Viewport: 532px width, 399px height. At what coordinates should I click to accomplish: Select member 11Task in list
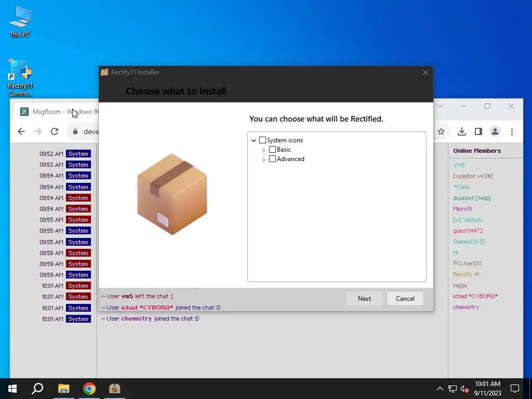pyautogui.click(x=461, y=187)
